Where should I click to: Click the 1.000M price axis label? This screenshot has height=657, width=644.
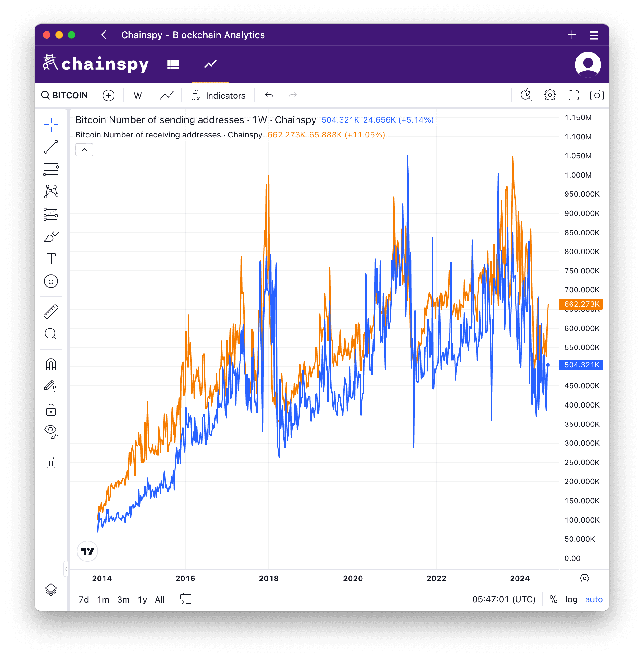578,175
